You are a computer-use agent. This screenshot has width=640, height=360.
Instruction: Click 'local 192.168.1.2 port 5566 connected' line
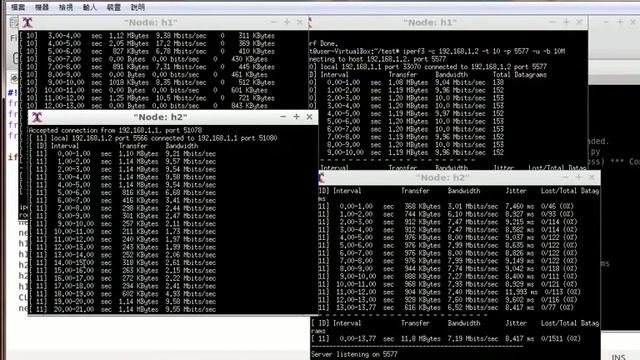pyautogui.click(x=154, y=138)
